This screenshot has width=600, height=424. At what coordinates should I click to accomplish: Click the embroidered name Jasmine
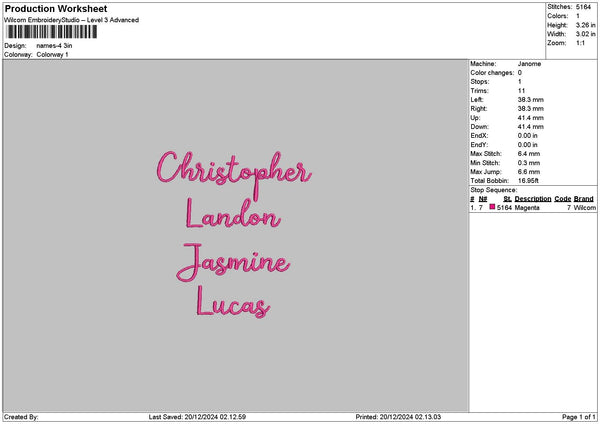233,262
